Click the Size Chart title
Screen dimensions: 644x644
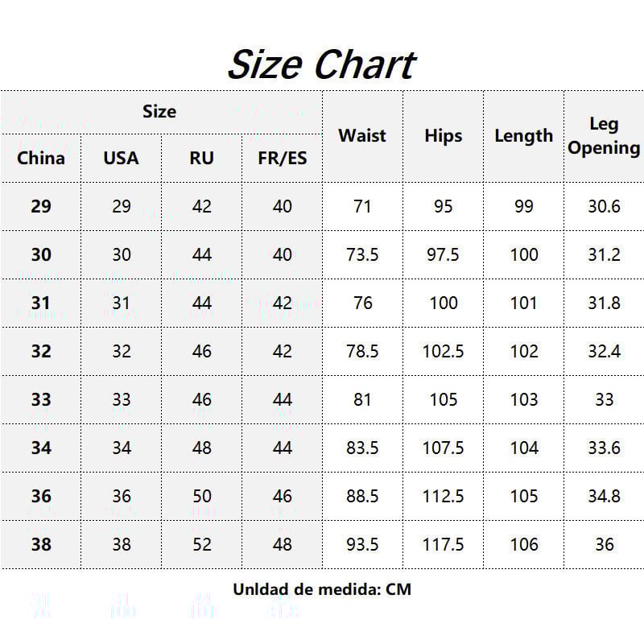click(x=321, y=64)
